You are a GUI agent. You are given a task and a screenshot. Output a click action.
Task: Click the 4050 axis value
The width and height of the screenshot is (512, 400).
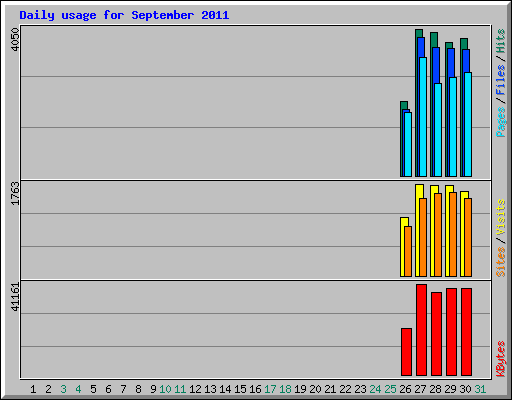15,39
